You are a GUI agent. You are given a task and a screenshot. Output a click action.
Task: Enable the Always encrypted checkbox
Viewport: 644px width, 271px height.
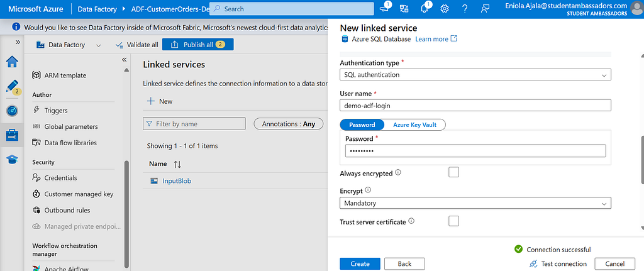[x=453, y=172]
